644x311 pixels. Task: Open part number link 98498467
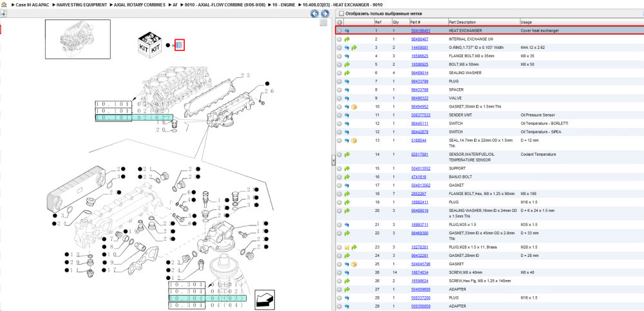420,39
